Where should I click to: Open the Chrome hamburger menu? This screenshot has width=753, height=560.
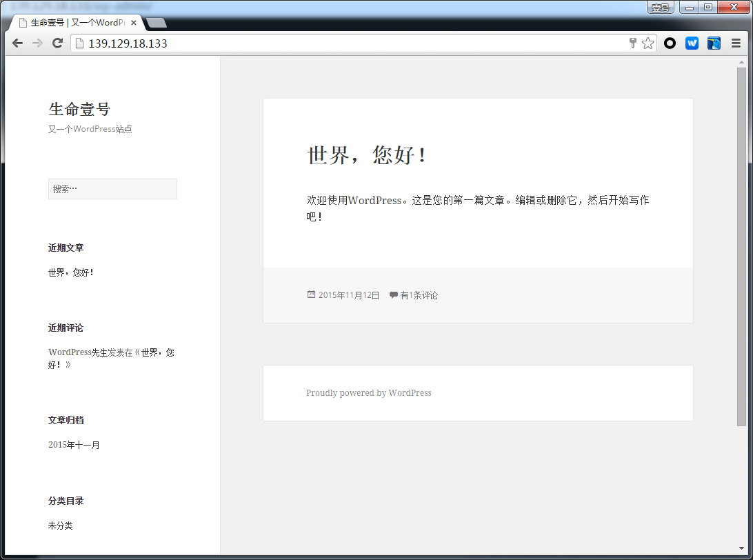coord(736,43)
